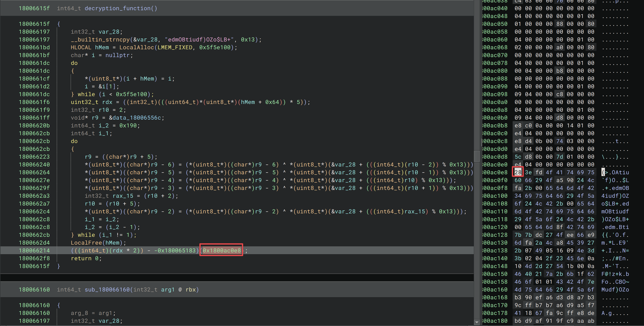Select hex address 1800ac100 in linear view

pos(495,196)
